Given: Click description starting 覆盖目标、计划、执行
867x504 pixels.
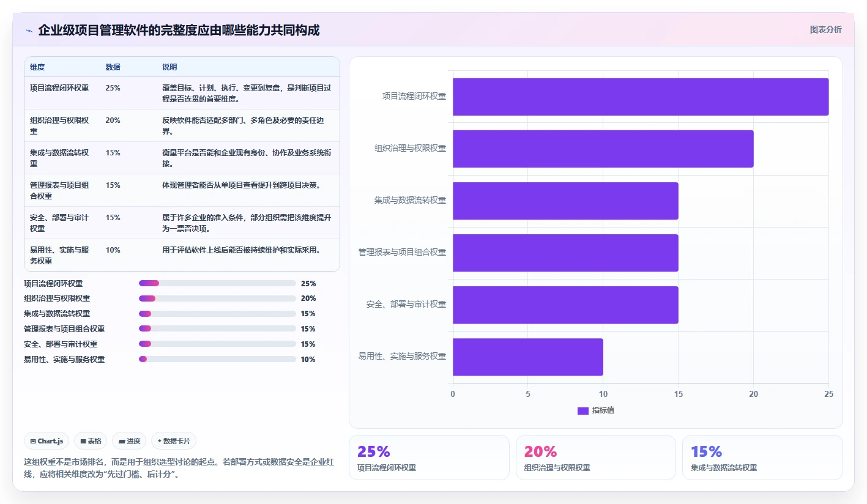Looking at the screenshot, I should (247, 94).
